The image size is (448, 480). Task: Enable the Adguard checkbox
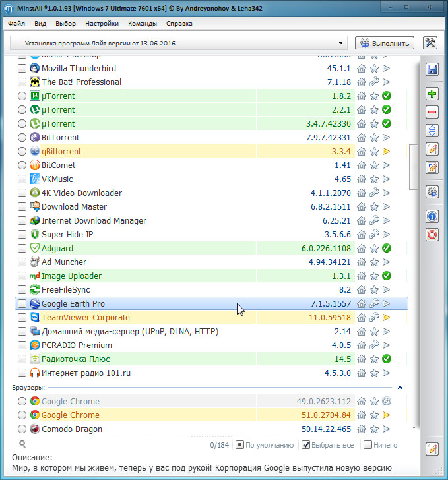22,249
